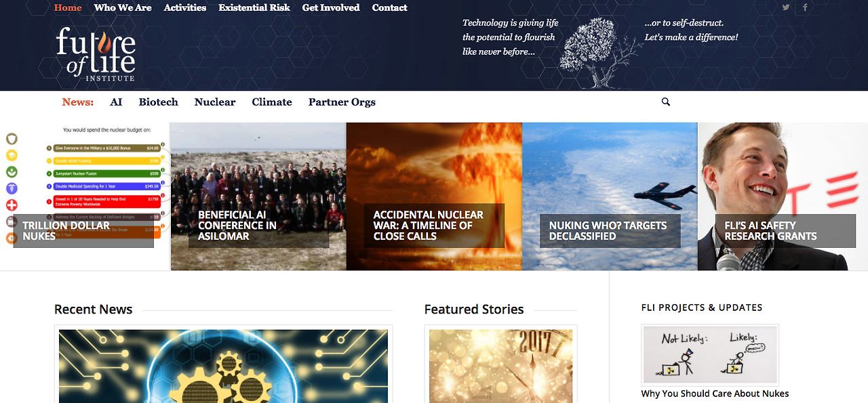This screenshot has height=403, width=868.
Task: Select the red cross aid icon
Action: point(12,205)
